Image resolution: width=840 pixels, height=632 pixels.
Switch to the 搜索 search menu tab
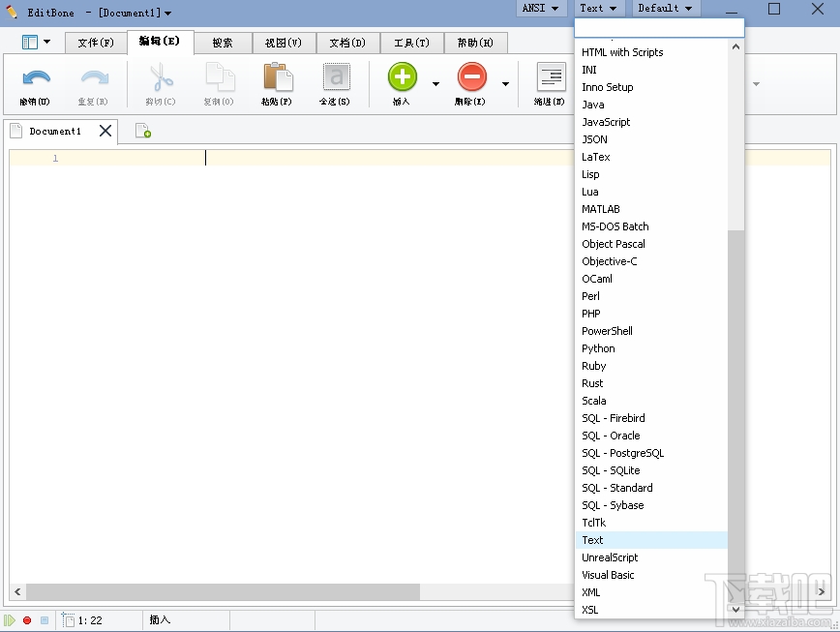[222, 43]
